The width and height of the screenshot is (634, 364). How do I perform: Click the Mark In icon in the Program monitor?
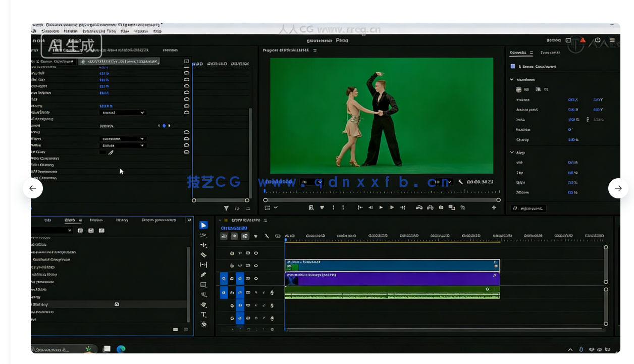(x=333, y=207)
